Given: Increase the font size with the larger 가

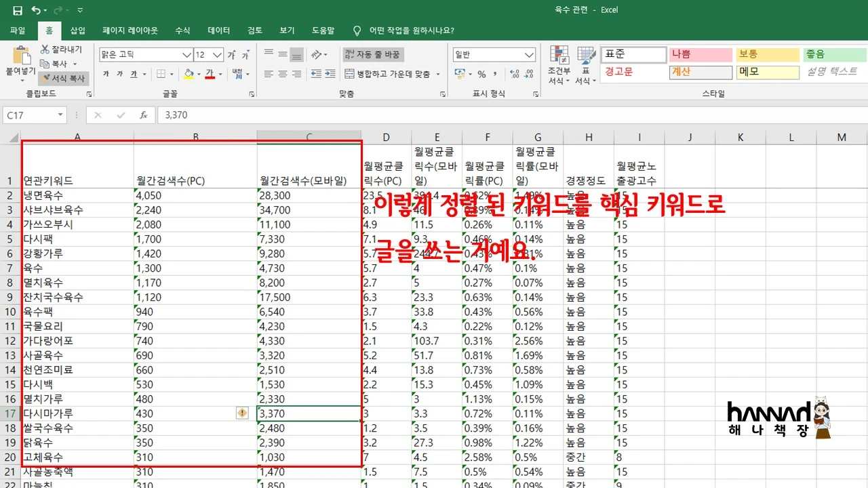Looking at the screenshot, I should pos(231,55).
